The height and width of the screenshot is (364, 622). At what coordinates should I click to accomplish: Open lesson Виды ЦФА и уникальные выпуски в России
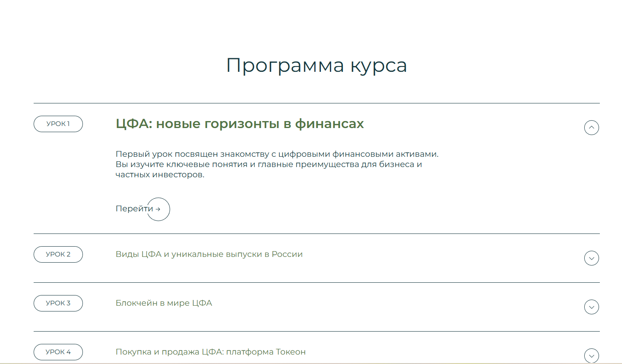[x=209, y=254]
